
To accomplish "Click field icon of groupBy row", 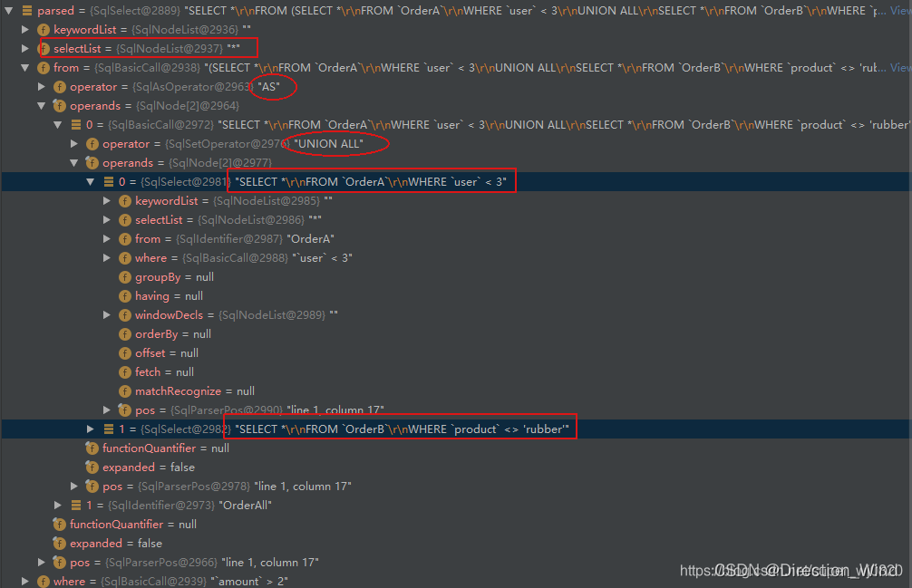I will 124,277.
